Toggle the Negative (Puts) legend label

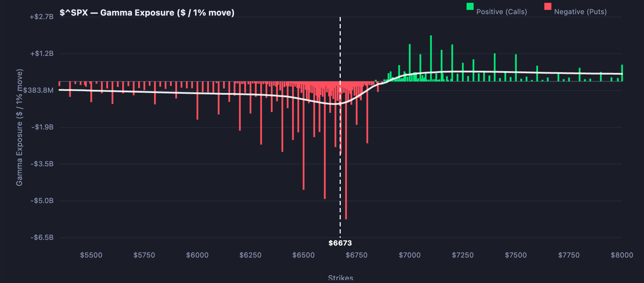580,12
